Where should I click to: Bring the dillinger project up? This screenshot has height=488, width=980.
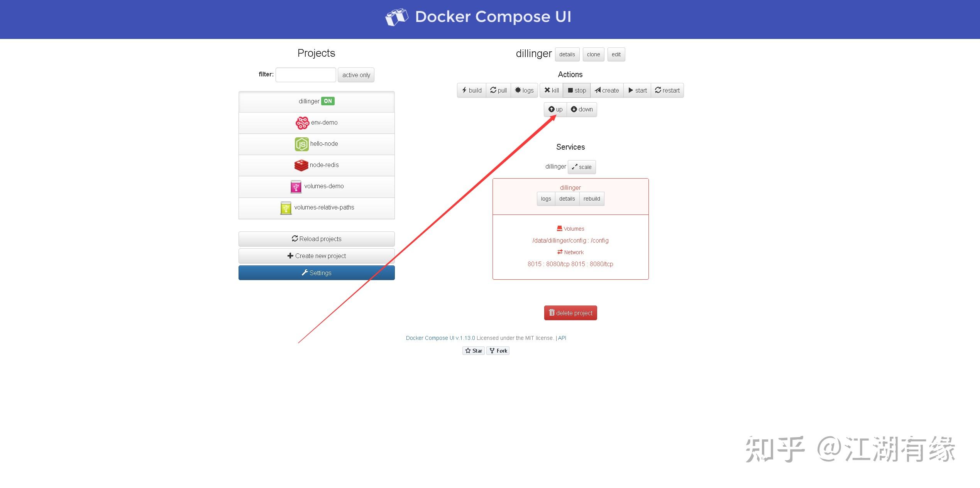pos(555,109)
